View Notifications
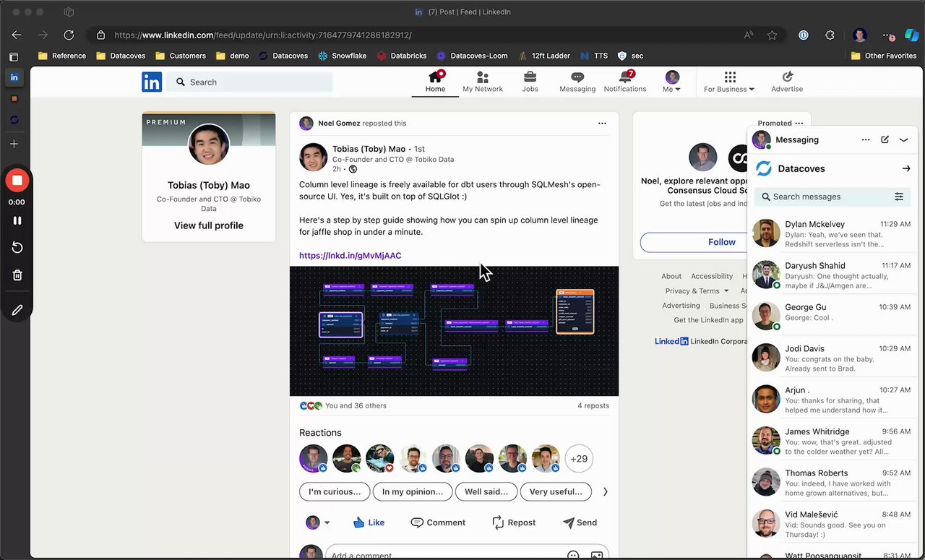Viewport: 925px width, 560px height. (x=625, y=82)
